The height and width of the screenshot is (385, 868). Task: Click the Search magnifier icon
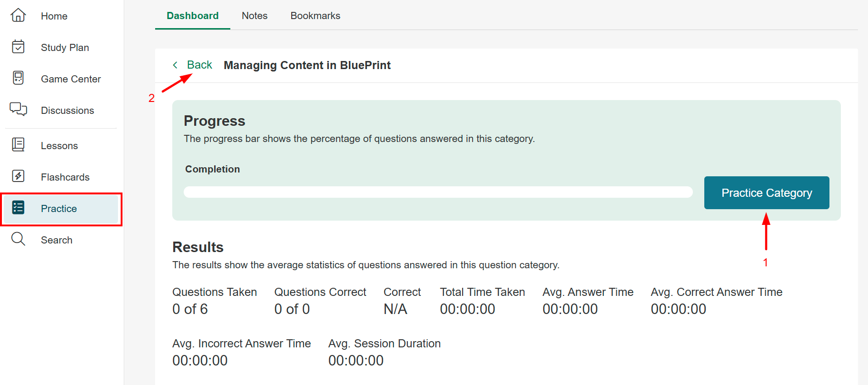tap(18, 239)
